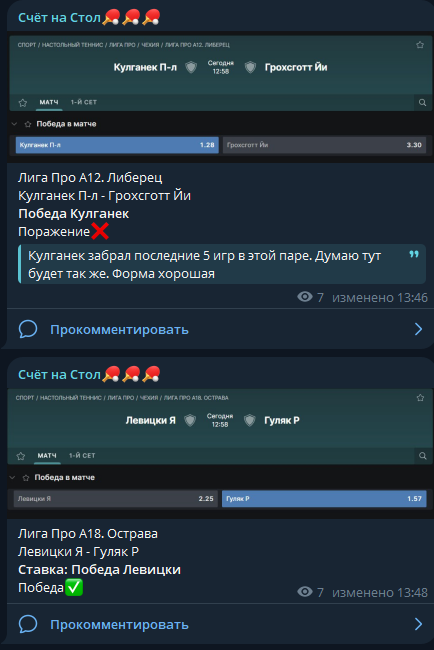Click the views eye icon at 13:46

(305, 297)
